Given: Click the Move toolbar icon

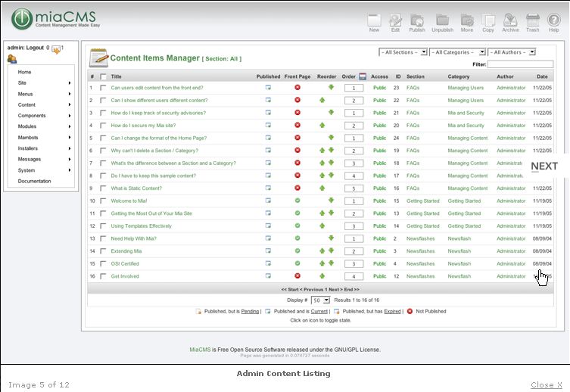Looking at the screenshot, I should coord(467,23).
